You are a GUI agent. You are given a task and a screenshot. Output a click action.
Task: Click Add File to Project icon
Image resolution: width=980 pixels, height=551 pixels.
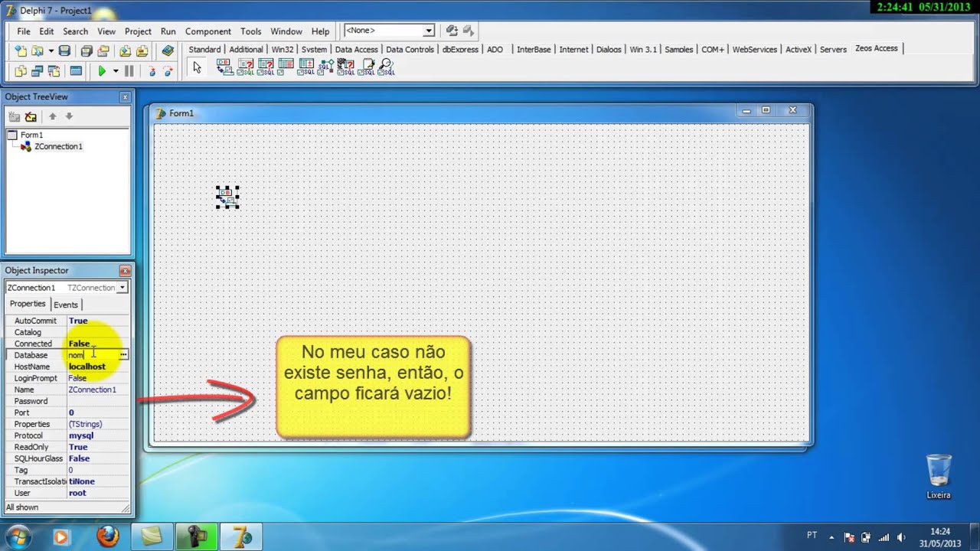(x=125, y=51)
